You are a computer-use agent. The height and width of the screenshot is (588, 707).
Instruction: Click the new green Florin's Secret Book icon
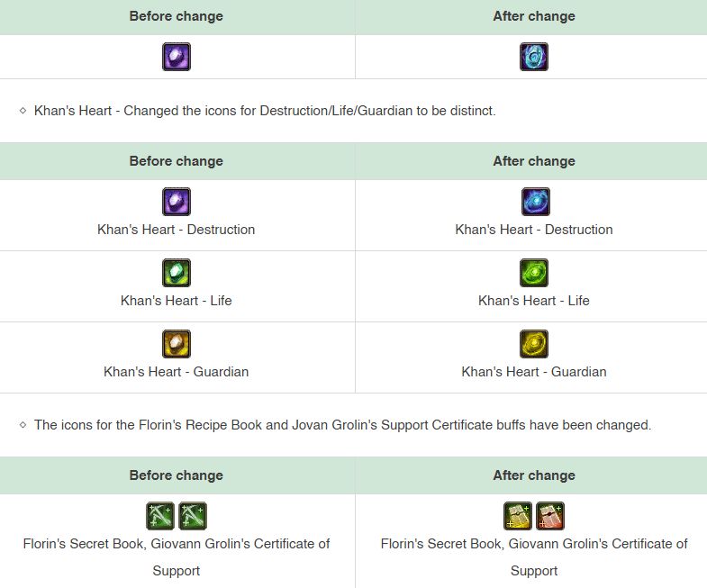518,516
